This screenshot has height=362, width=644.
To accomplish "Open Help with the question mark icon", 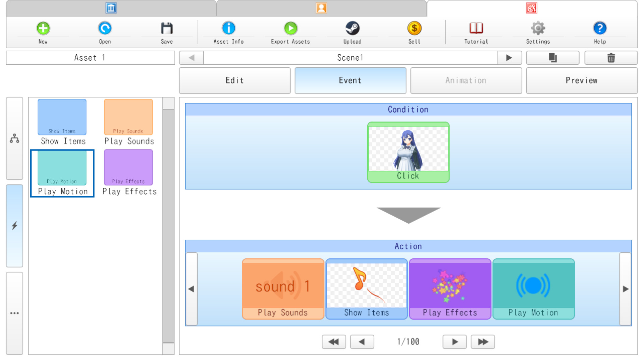I will click(x=600, y=32).
